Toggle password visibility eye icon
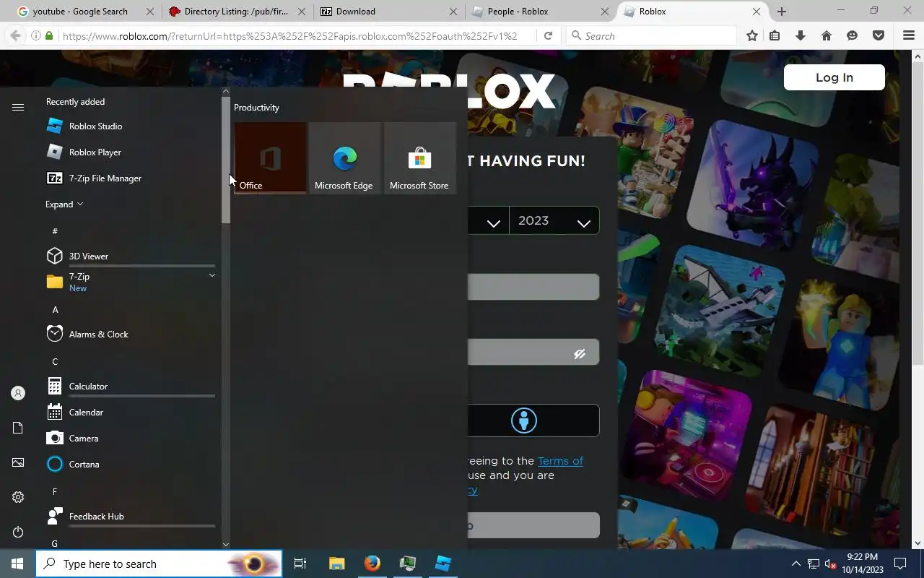This screenshot has width=924, height=578. coord(579,353)
